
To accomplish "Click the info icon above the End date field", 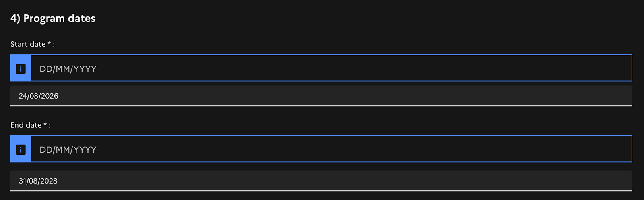I will (x=21, y=149).
